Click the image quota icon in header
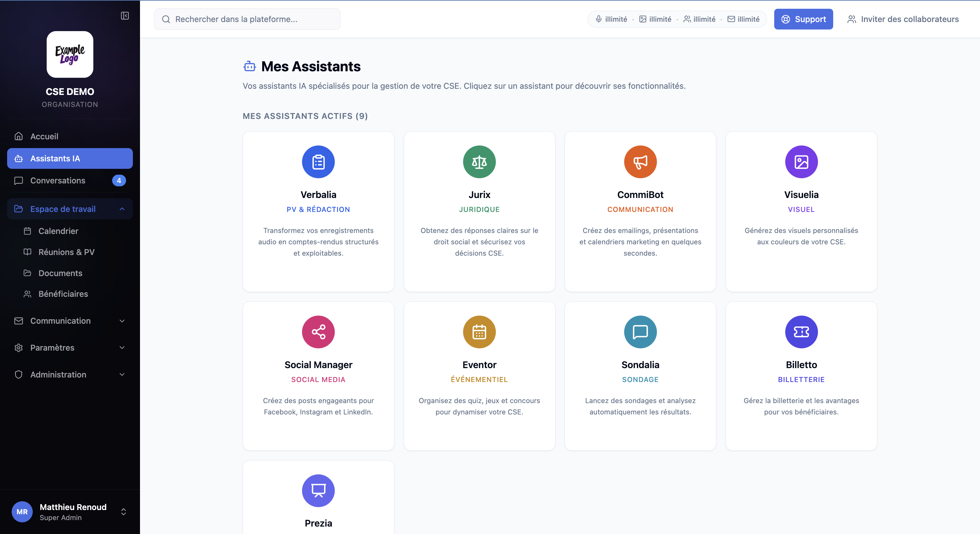 point(643,19)
